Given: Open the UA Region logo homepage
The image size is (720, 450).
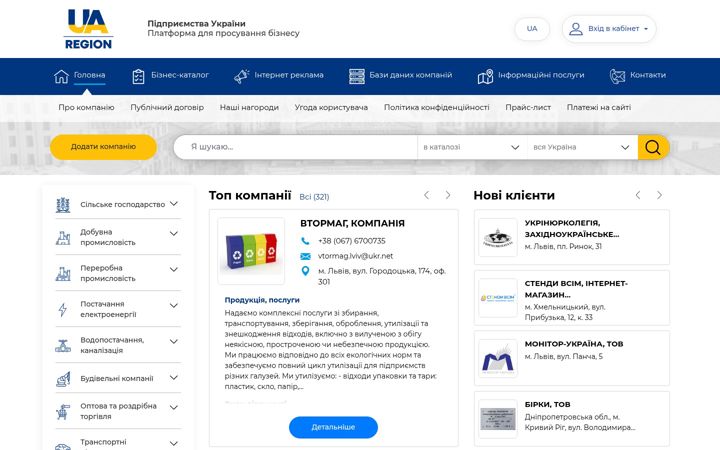Looking at the screenshot, I should tap(88, 29).
